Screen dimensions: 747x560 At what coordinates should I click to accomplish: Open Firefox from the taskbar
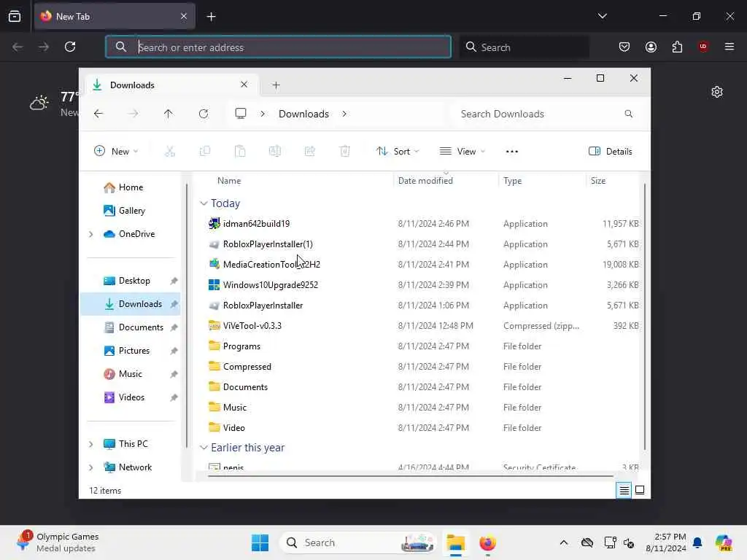coord(487,542)
